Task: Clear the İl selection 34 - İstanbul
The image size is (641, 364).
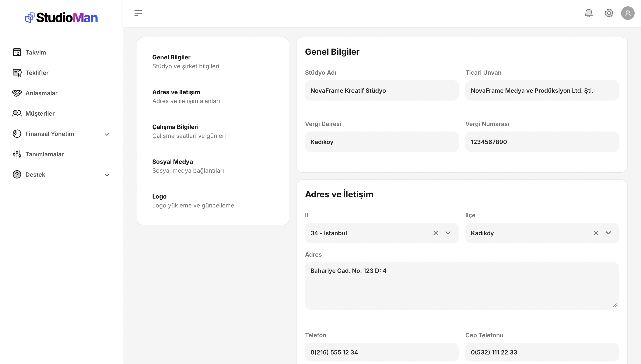Action: 435,233
